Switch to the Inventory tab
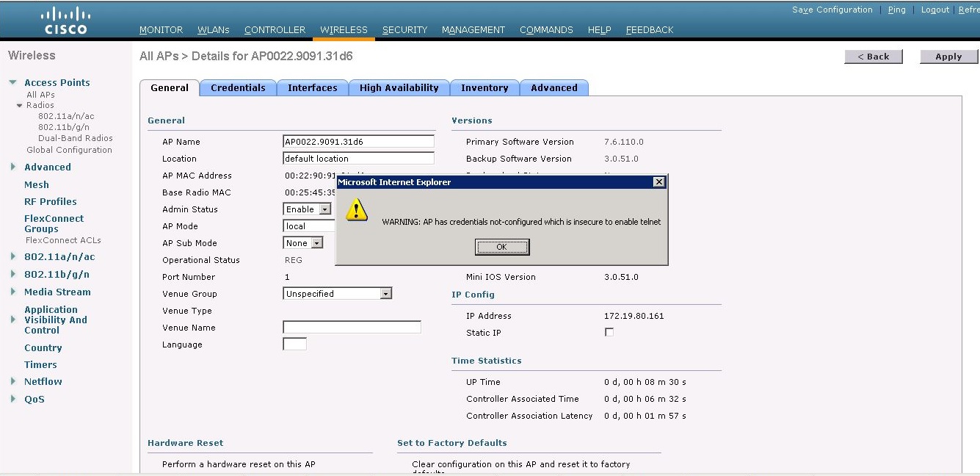Image resolution: width=980 pixels, height=476 pixels. pos(484,87)
